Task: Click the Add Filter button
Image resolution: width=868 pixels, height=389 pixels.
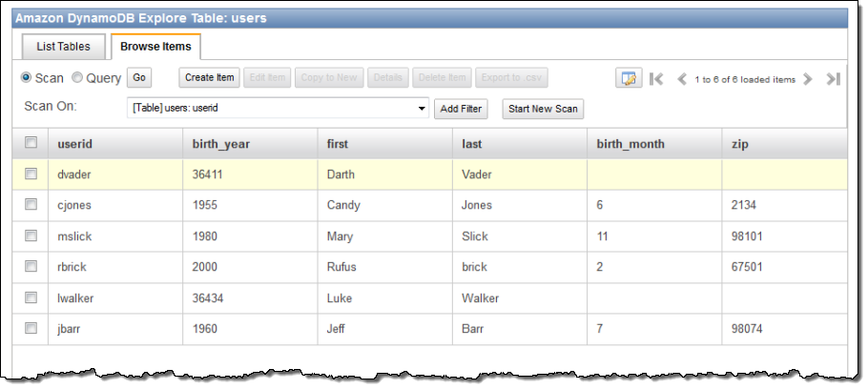Action: click(x=460, y=109)
